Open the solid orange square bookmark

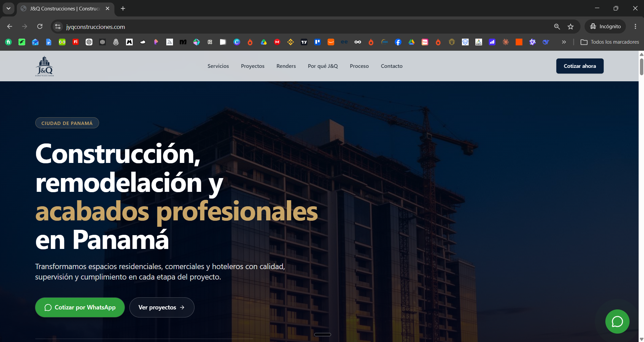click(519, 42)
